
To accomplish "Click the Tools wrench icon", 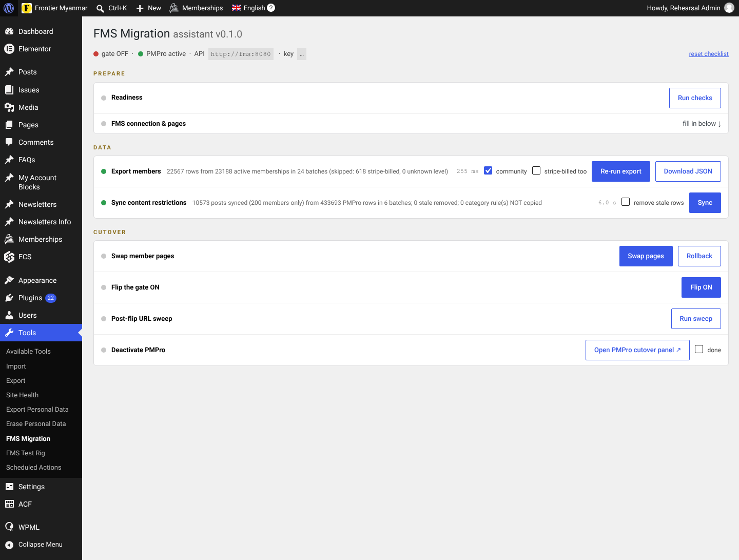I will point(9,333).
